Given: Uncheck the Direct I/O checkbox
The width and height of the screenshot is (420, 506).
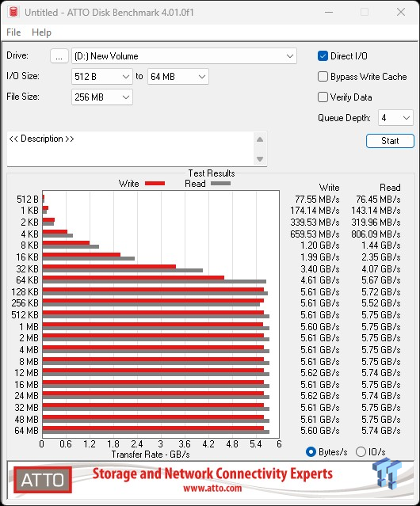Looking at the screenshot, I should click(323, 56).
